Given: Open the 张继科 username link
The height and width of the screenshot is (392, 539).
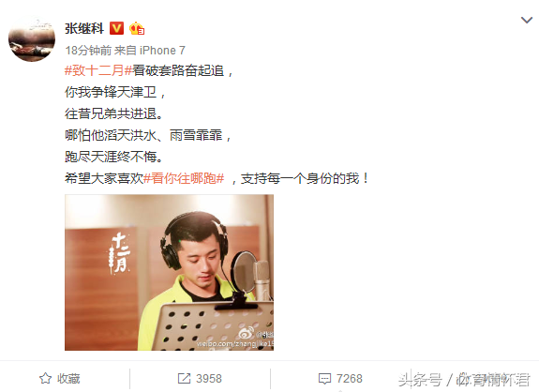Looking at the screenshot, I should 84,28.
